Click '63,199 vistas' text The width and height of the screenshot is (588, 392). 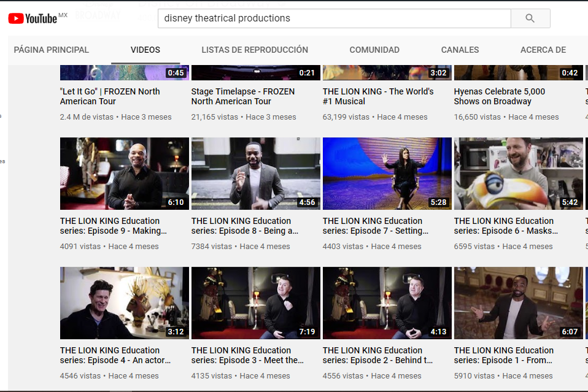(346, 117)
